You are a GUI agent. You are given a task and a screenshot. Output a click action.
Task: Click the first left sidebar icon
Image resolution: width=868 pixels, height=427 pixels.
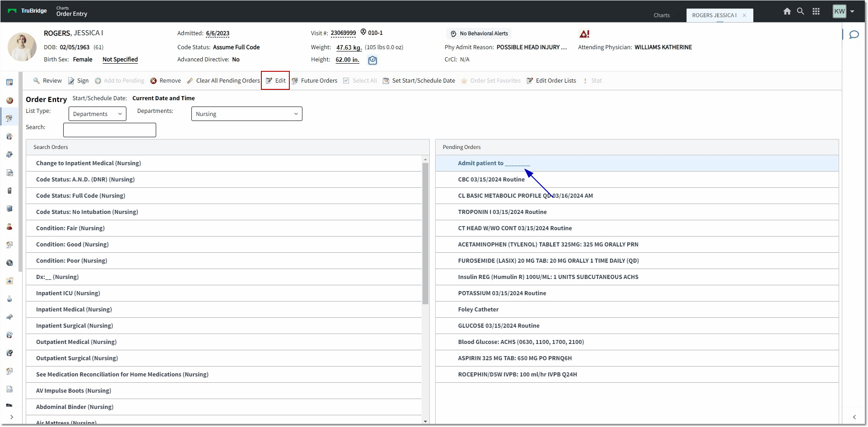tap(9, 82)
